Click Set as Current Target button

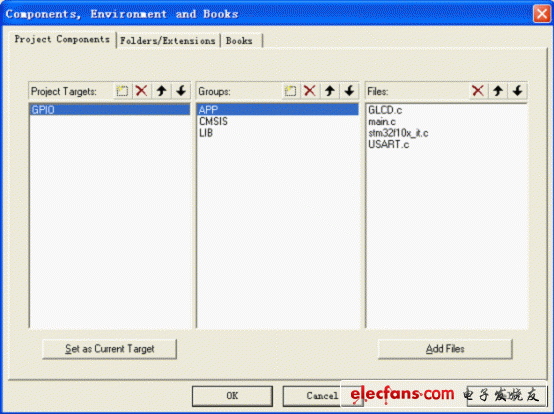point(110,349)
